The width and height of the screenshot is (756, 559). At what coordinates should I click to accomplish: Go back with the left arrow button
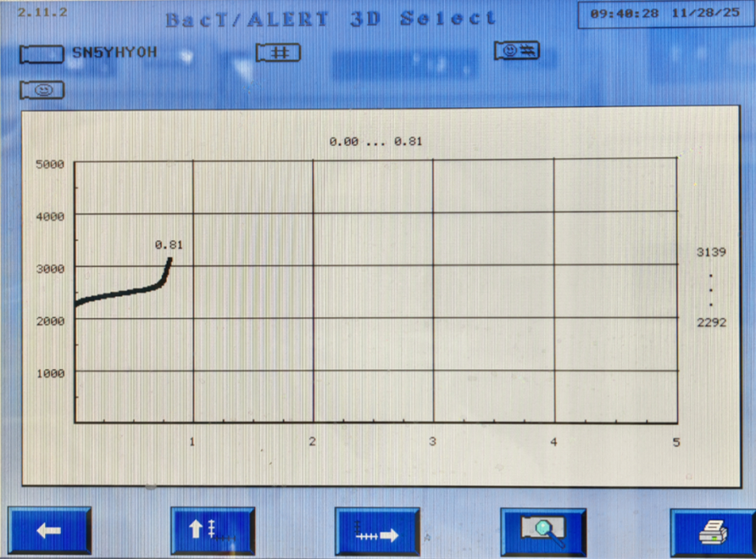click(x=49, y=531)
